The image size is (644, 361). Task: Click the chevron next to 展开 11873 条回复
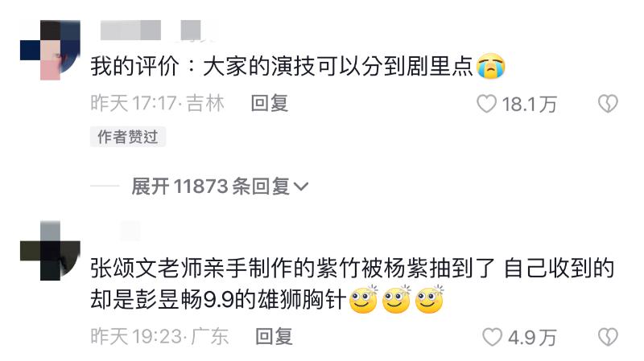301,187
